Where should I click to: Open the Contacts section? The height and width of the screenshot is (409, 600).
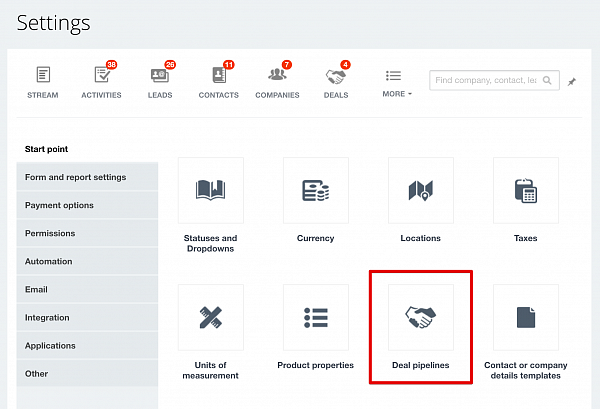coord(218,82)
